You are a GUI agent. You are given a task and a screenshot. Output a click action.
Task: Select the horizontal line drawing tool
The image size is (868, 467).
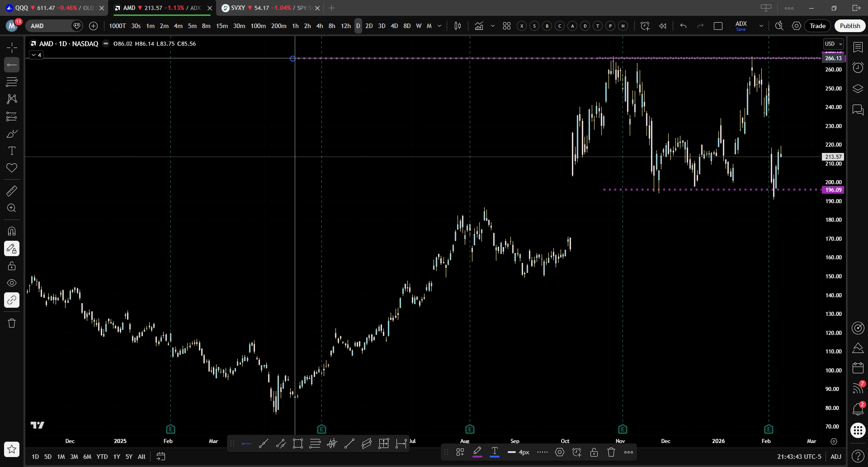tap(12, 65)
